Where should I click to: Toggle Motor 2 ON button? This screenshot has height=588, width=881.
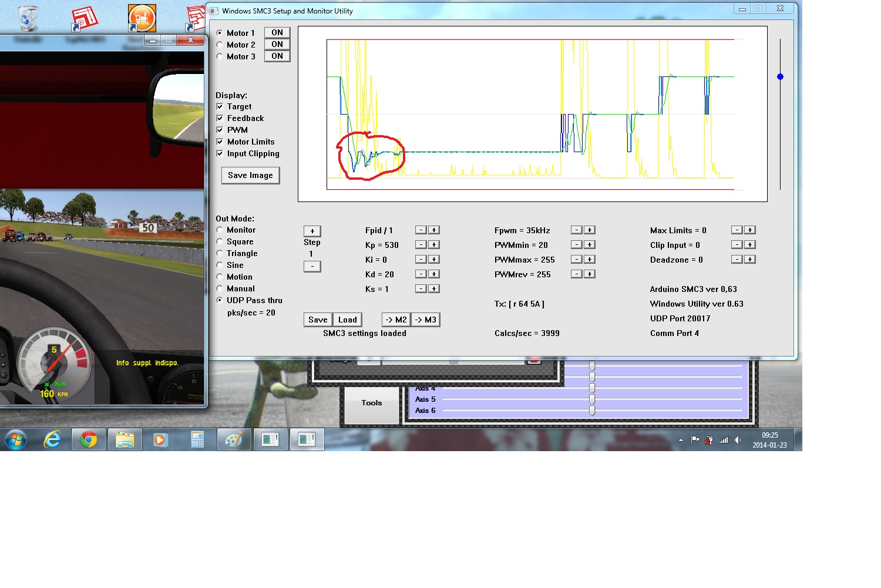(277, 44)
